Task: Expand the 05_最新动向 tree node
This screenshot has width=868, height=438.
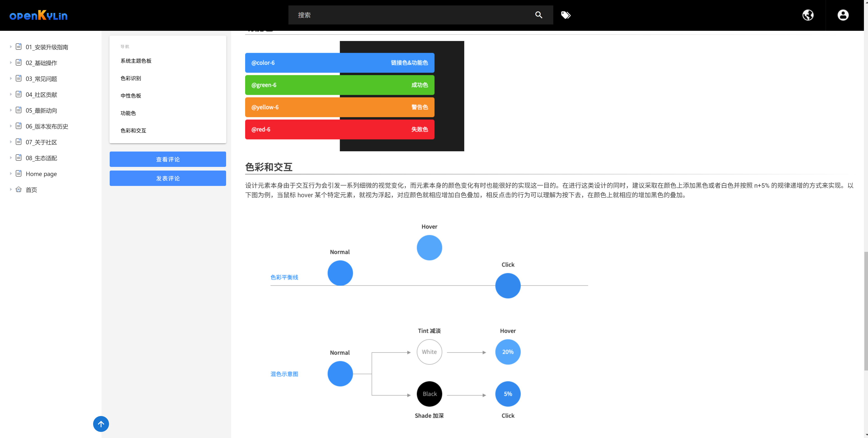Action: click(11, 110)
